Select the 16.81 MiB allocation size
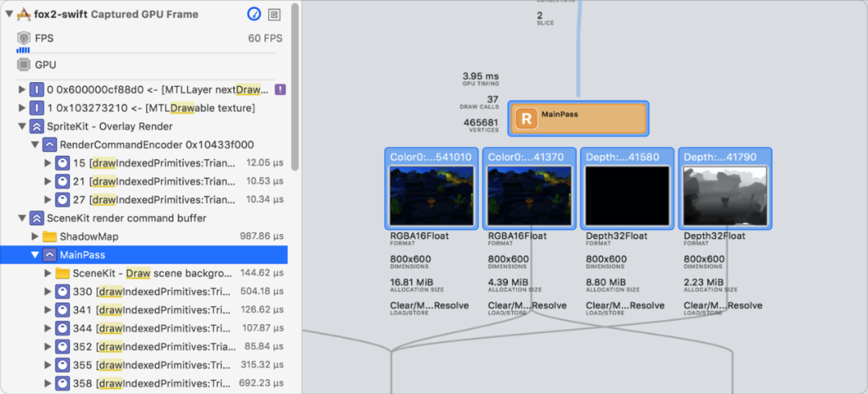868x394 pixels. pyautogui.click(x=412, y=282)
